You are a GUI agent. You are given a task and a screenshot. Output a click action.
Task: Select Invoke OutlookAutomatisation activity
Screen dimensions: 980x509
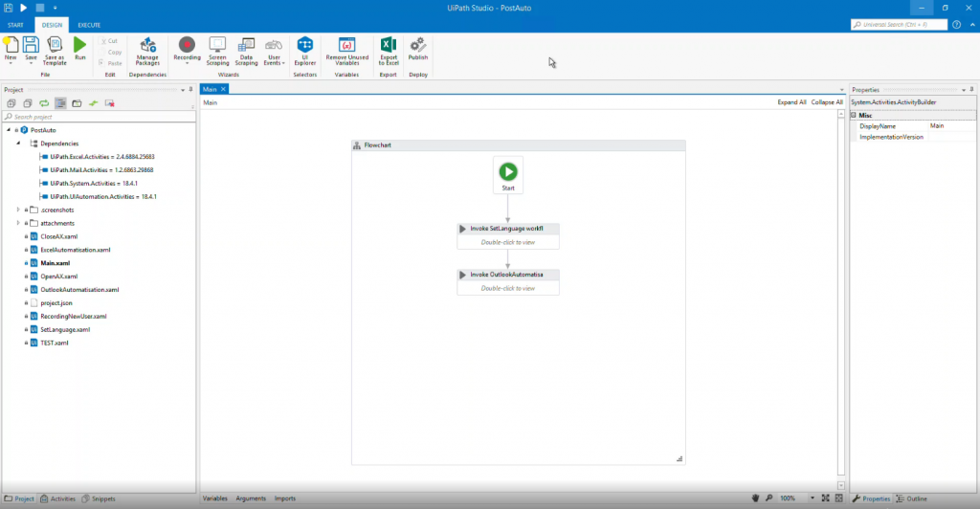tap(508, 282)
